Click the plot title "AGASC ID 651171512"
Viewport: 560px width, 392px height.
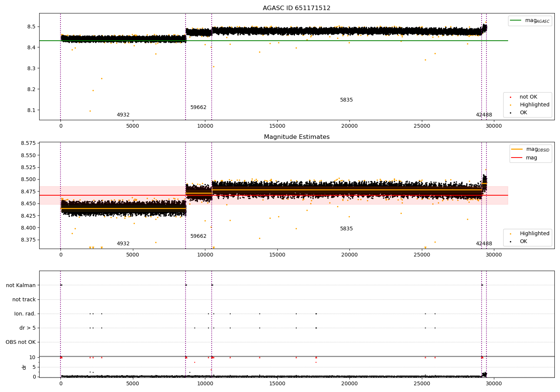coord(296,8)
